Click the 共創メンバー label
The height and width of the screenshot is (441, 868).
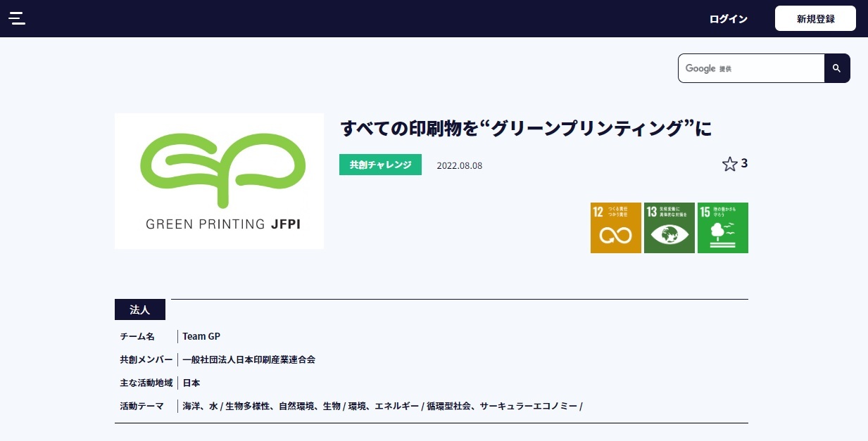pos(146,359)
